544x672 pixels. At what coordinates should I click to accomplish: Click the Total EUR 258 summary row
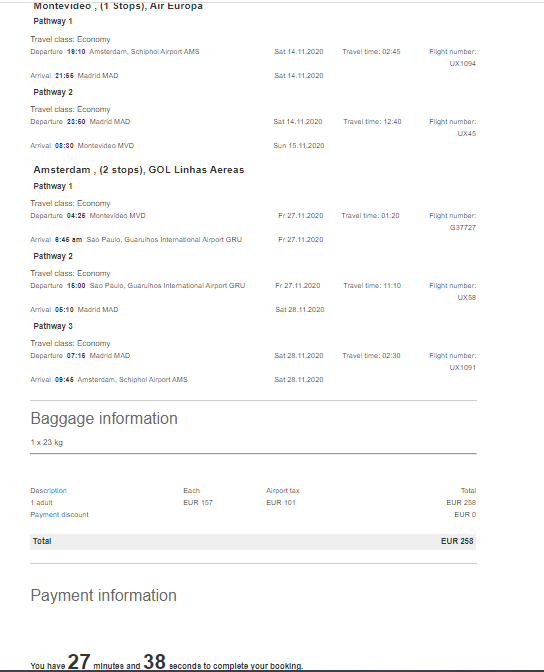tap(253, 541)
